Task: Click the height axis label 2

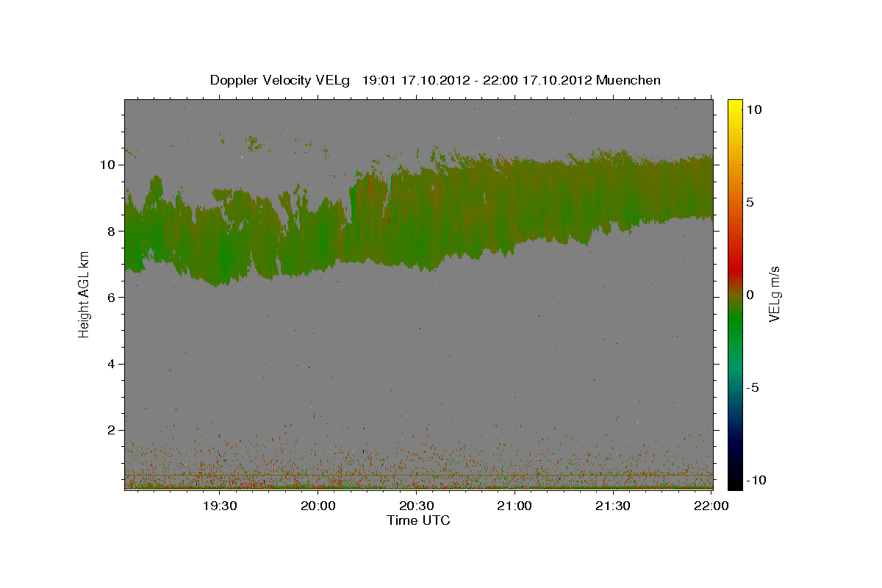Action: [x=112, y=430]
